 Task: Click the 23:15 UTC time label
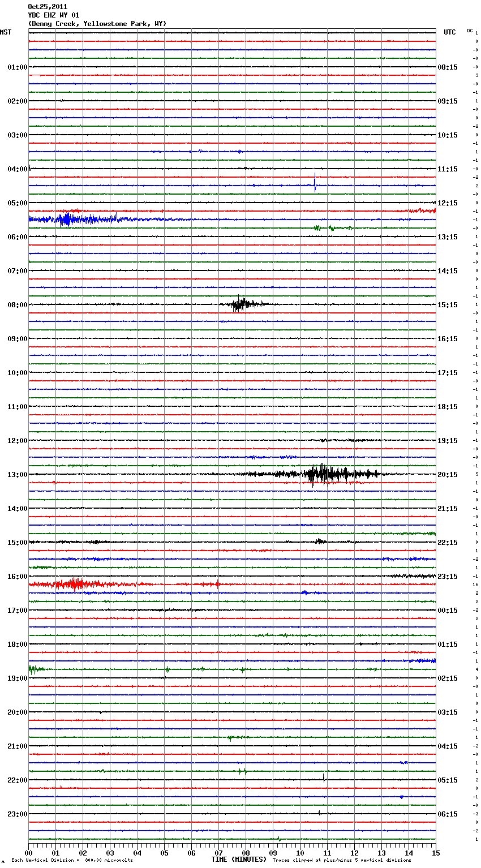point(448,577)
